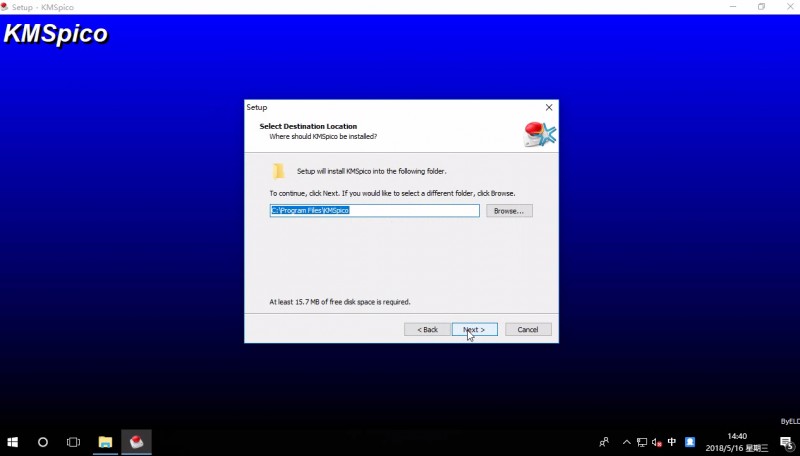800x456 pixels.
Task: Select the KMSpico setup taskbar icon
Action: pos(136,442)
